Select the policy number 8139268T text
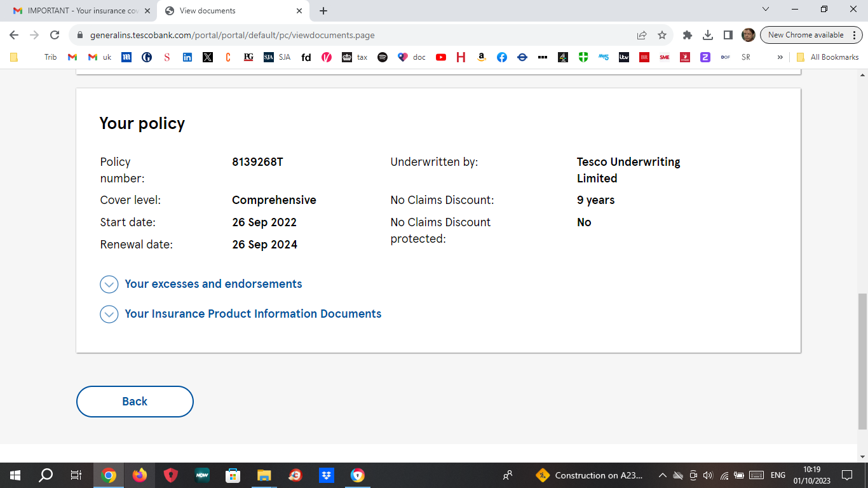The width and height of the screenshot is (868, 488). [x=257, y=162]
